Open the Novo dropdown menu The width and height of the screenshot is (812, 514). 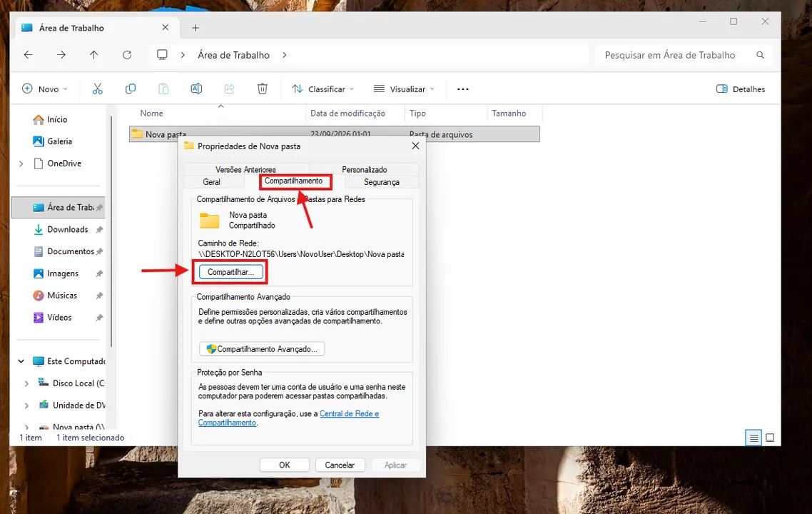click(45, 89)
